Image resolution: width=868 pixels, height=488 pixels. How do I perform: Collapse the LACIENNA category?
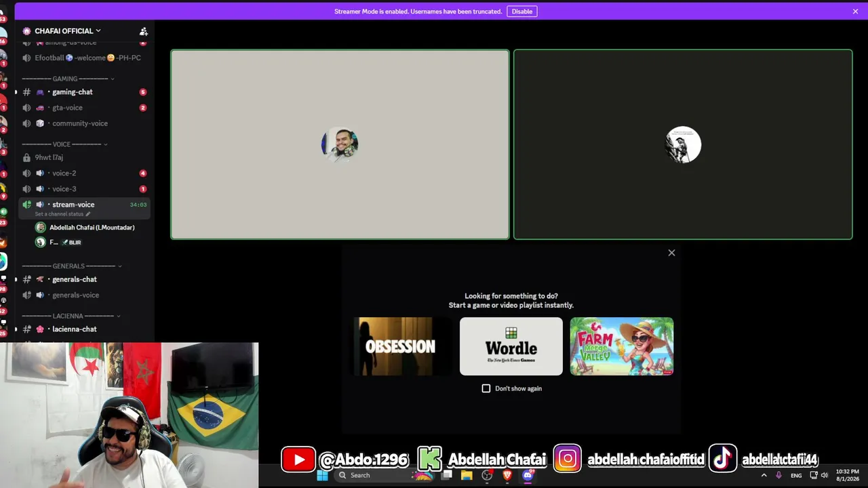click(x=71, y=316)
